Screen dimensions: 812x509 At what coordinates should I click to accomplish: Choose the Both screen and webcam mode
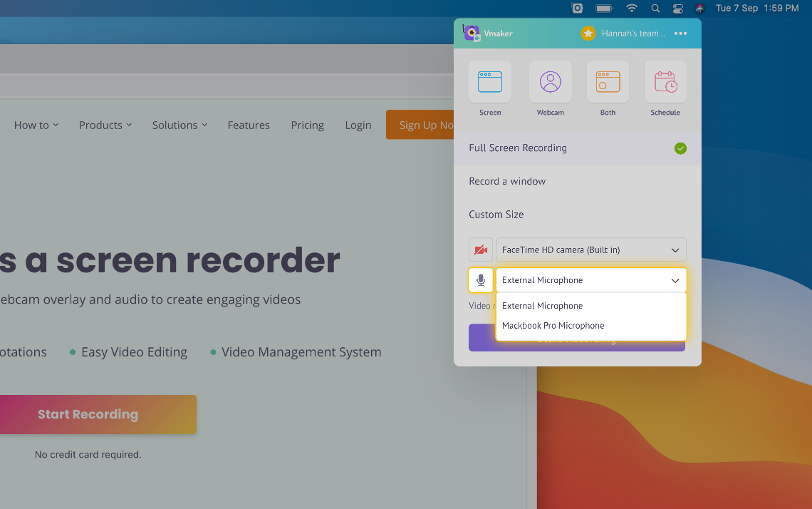click(x=608, y=81)
